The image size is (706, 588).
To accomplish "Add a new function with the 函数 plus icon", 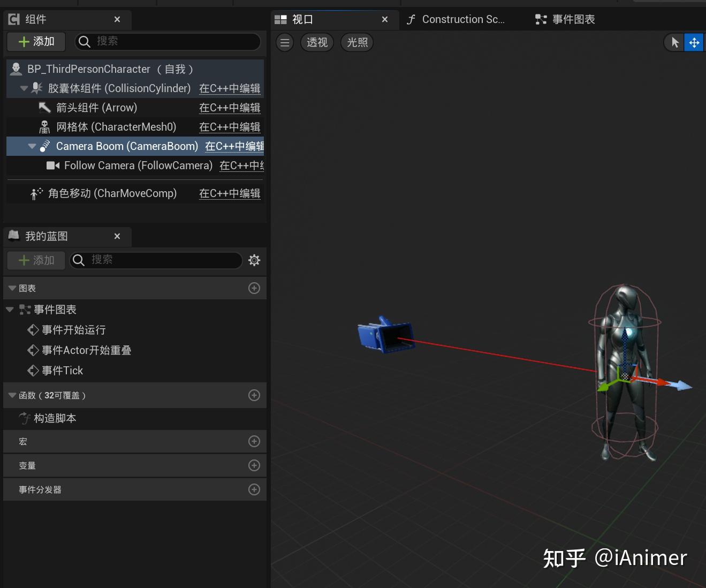I will click(254, 395).
